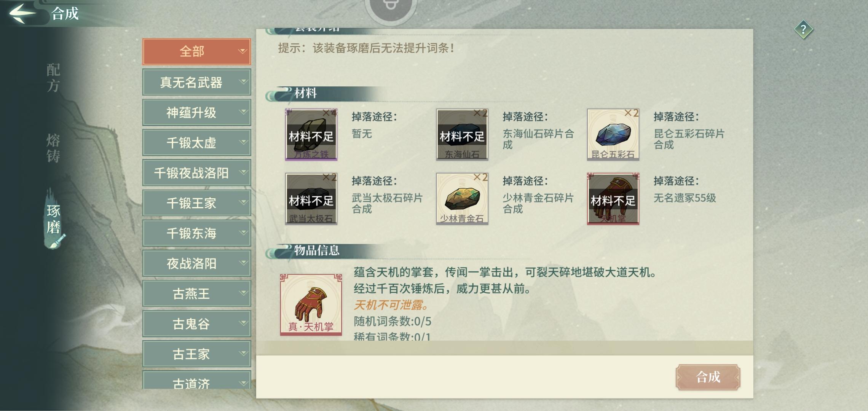Viewport: 868px width, 411px height.
Task: Expand the 千锻太虚 category
Action: point(196,143)
